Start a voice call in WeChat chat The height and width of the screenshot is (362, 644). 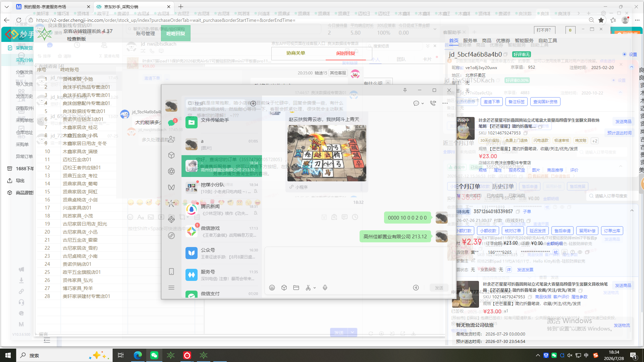tap(433, 103)
